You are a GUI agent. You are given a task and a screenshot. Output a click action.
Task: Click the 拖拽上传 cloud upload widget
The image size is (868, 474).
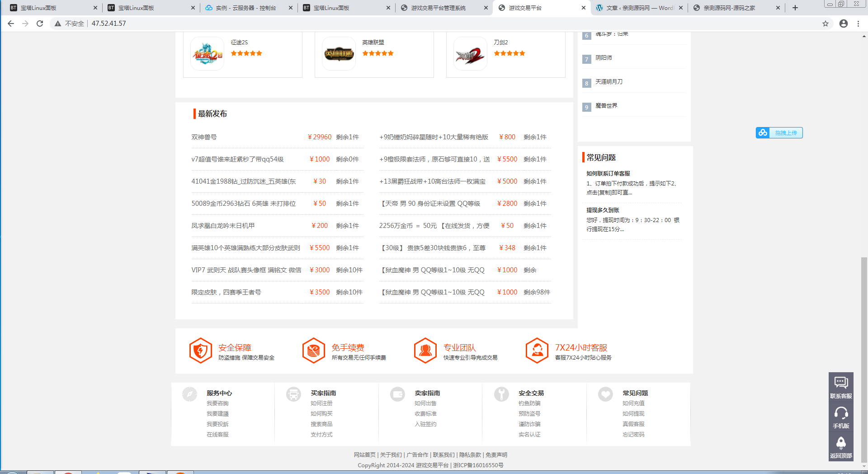pyautogui.click(x=779, y=133)
